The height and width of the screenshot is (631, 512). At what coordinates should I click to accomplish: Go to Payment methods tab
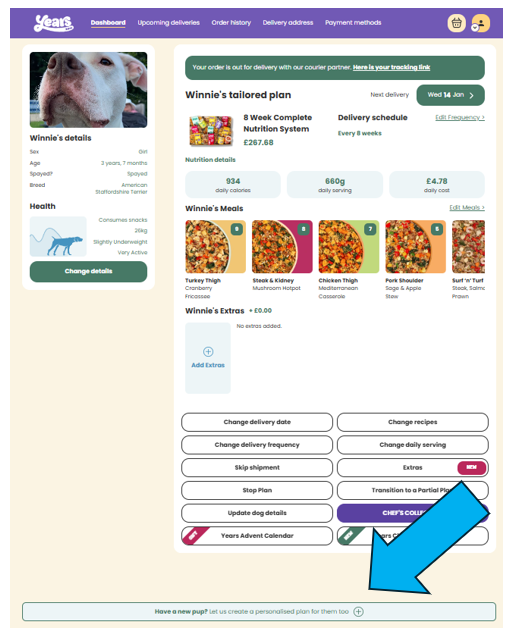353,23
